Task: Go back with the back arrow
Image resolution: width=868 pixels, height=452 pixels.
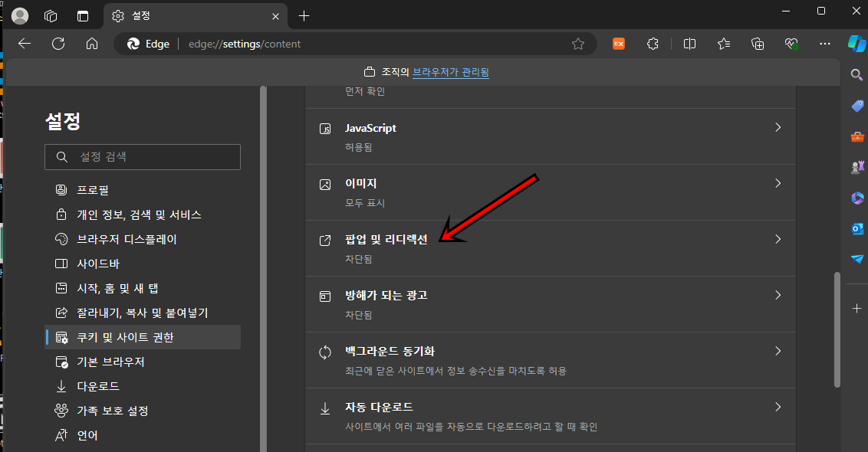Action: [25, 44]
